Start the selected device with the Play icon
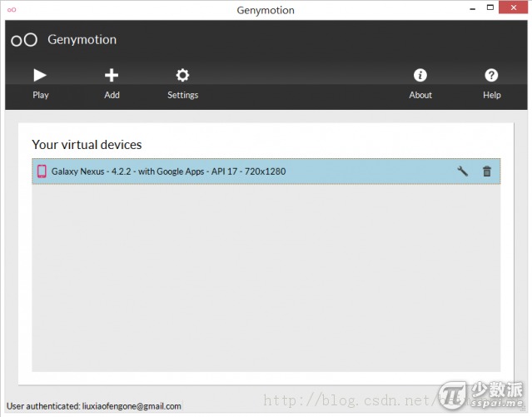This screenshot has width=532, height=417. tap(40, 75)
